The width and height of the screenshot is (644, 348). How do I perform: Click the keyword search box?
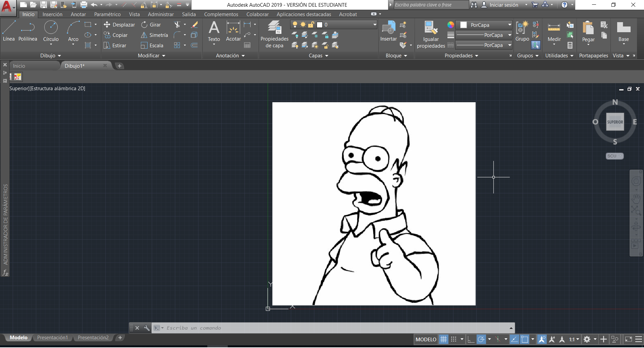[431, 5]
